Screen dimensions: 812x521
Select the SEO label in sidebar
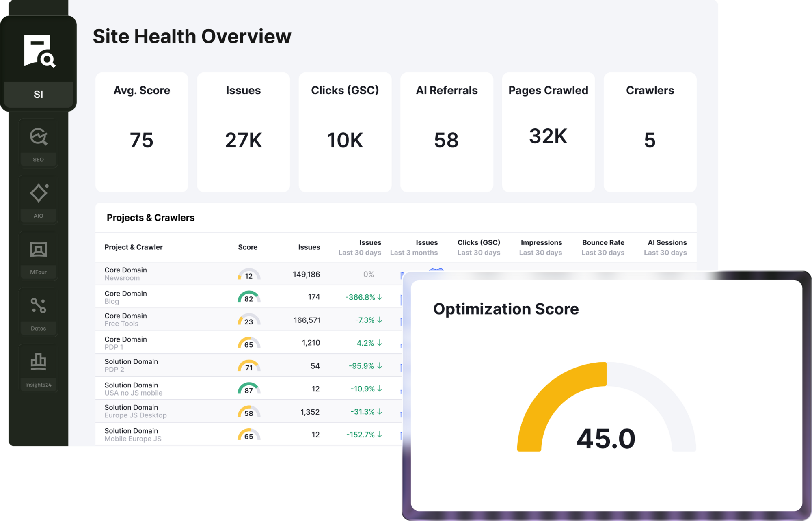pyautogui.click(x=39, y=160)
